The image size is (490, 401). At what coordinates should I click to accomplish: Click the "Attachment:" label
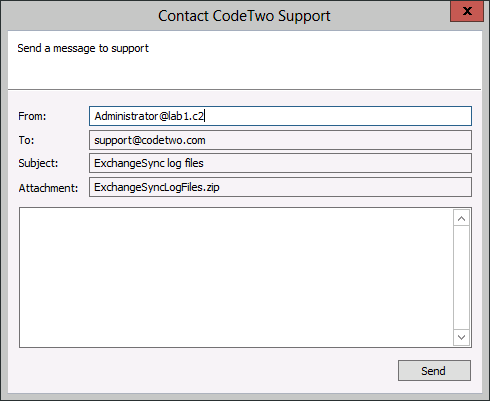[x=48, y=188]
